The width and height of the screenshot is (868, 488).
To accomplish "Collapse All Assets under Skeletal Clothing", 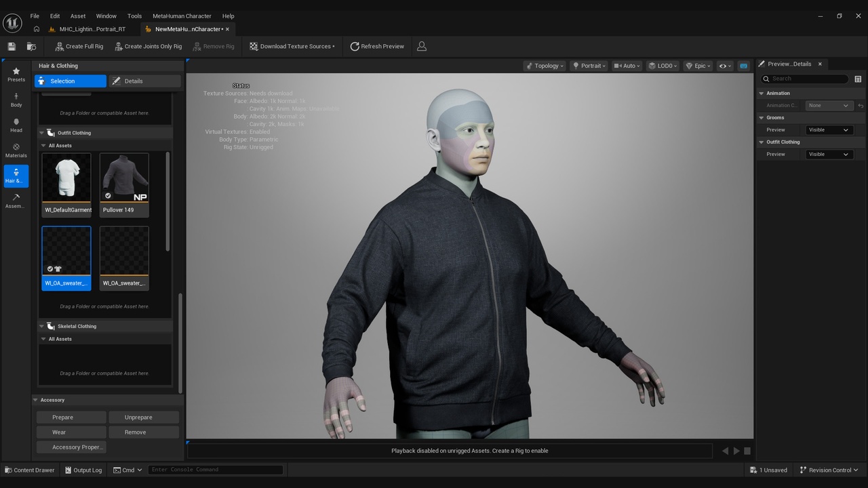I will pyautogui.click(x=43, y=339).
